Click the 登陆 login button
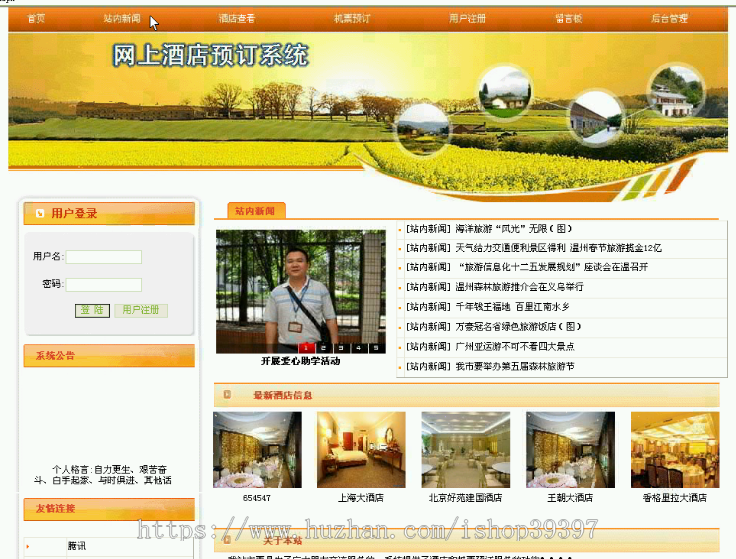 click(92, 310)
